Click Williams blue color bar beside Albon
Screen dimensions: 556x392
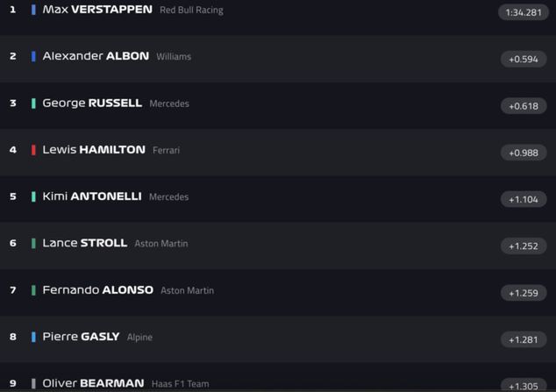[34, 56]
